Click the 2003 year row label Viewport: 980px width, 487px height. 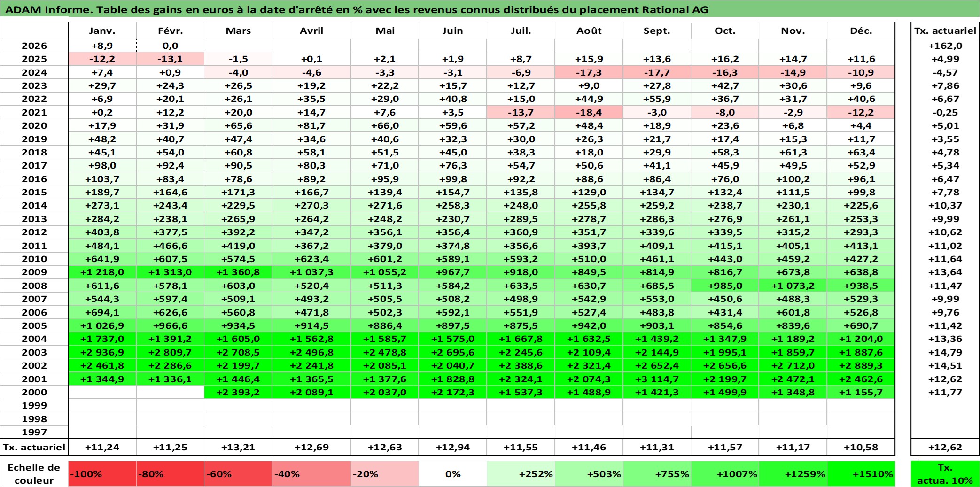point(34,352)
